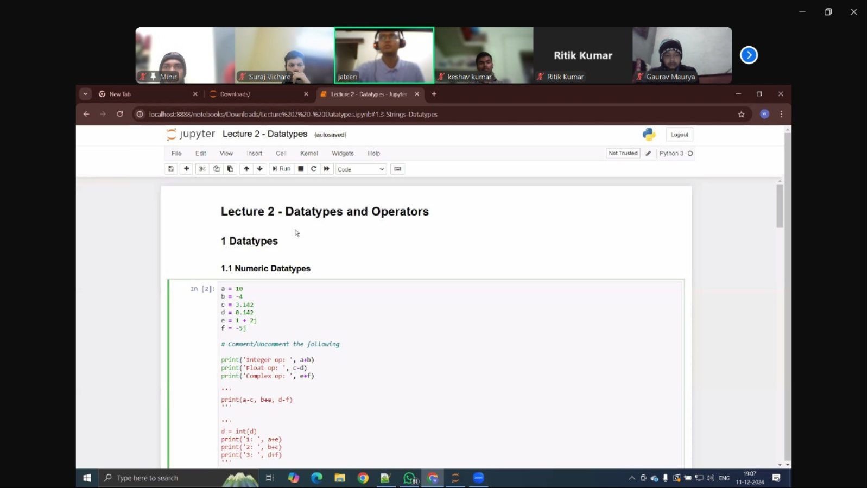
Task: Open File Explorer from the taskbar
Action: (x=340, y=478)
